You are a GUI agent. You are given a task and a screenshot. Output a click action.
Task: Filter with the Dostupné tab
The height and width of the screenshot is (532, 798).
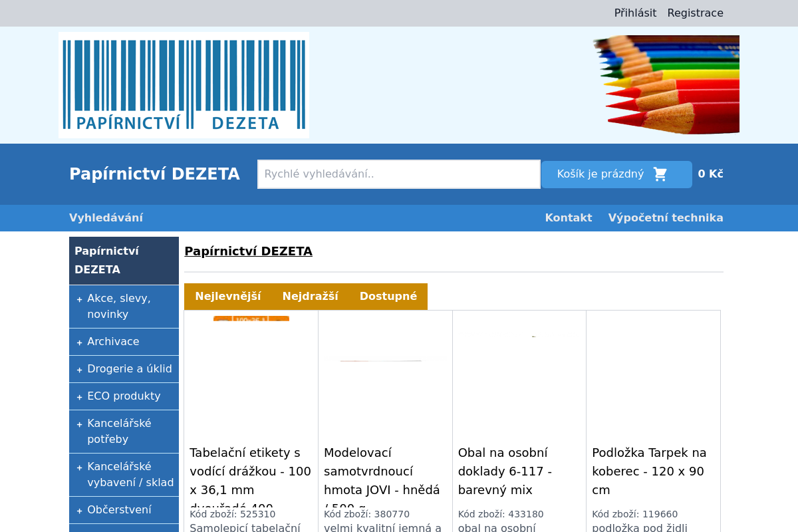click(388, 297)
